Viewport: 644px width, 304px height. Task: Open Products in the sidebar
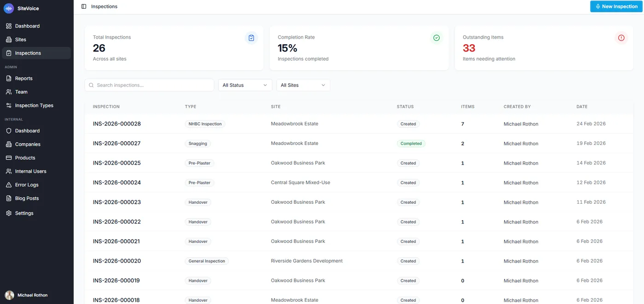[x=36, y=158]
